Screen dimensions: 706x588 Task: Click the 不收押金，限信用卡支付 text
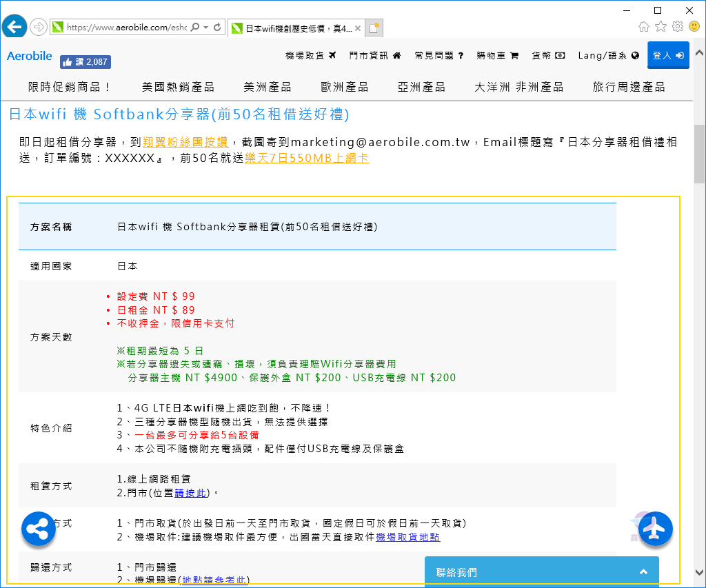pos(176,323)
